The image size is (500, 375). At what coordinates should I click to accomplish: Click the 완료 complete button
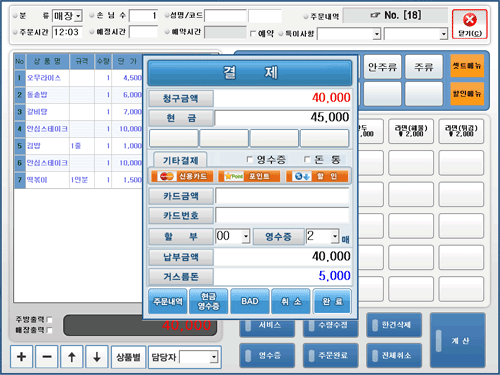click(332, 302)
